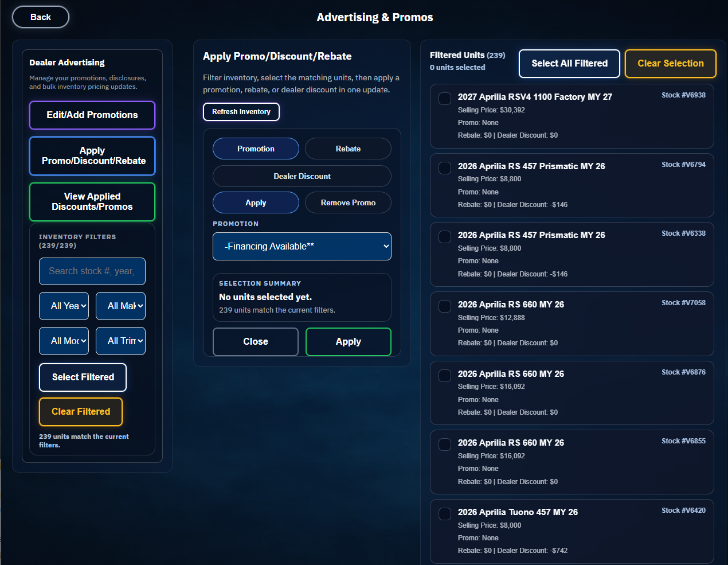Click the Back button

coord(40,17)
